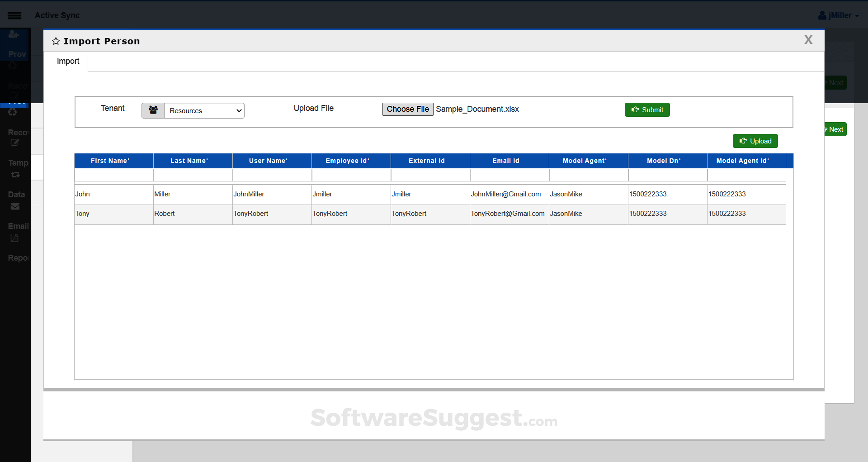868x462 pixels.
Task: Open the jMiller account dropdown caret
Action: coord(857,16)
